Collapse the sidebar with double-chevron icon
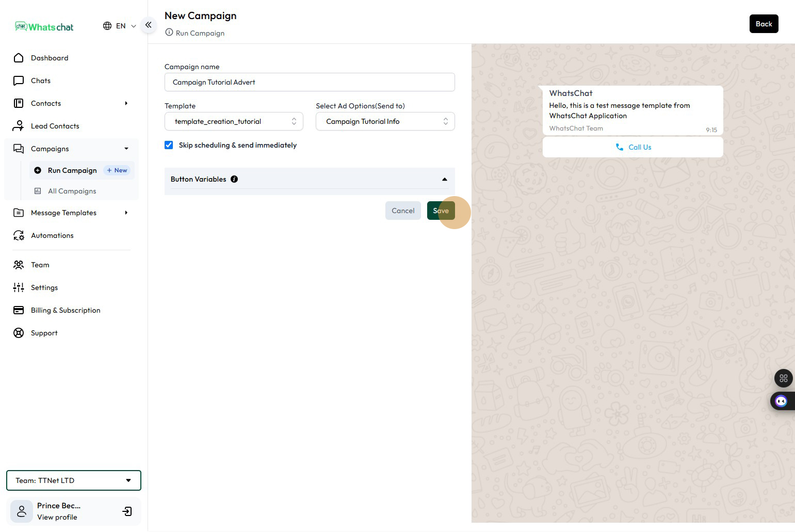The width and height of the screenshot is (795, 532). [x=148, y=25]
